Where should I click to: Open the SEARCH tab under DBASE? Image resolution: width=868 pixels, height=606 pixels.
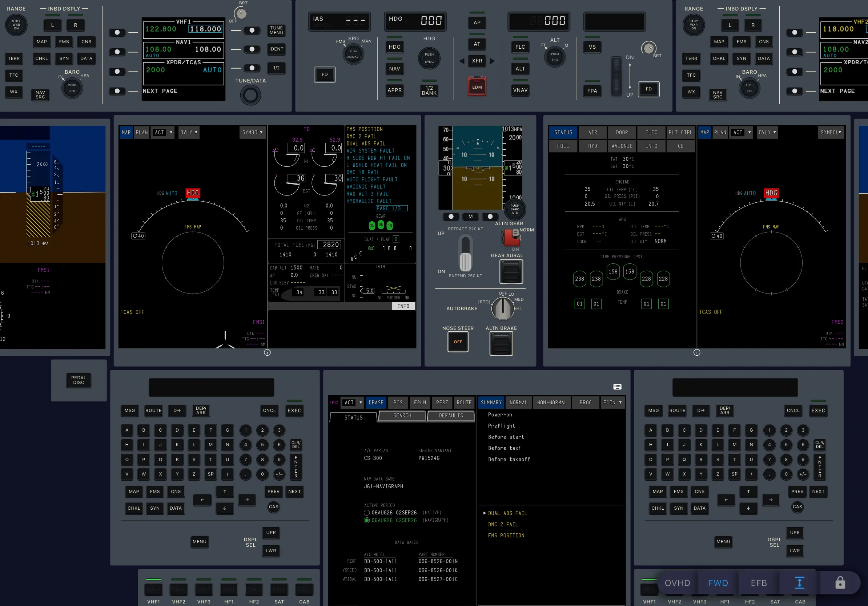click(402, 415)
